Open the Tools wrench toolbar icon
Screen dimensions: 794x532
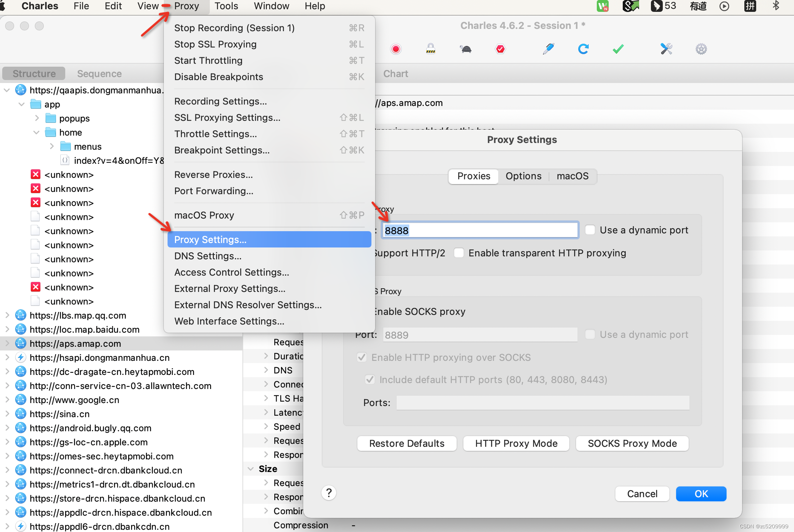click(x=666, y=49)
